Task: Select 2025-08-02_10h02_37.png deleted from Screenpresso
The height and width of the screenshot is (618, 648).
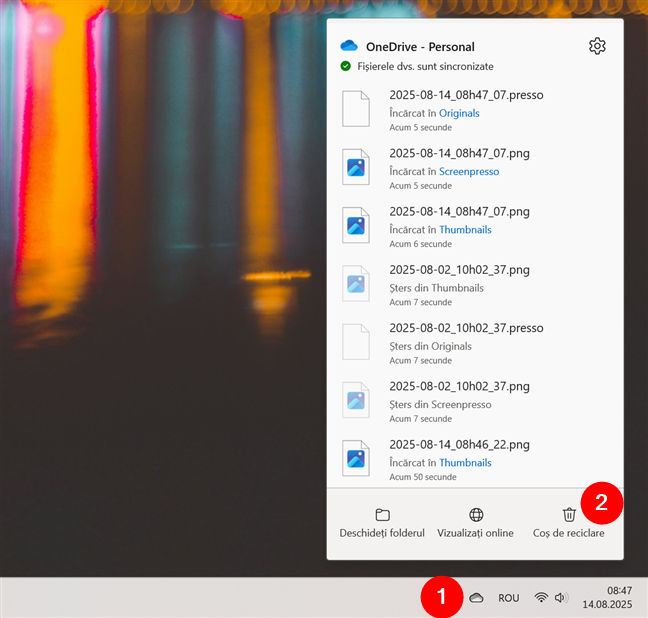Action: [x=459, y=387]
